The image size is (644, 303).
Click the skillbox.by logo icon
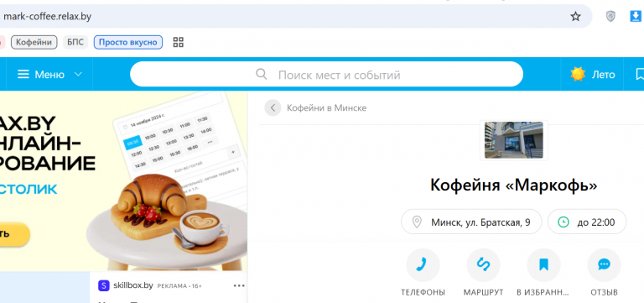click(x=103, y=285)
